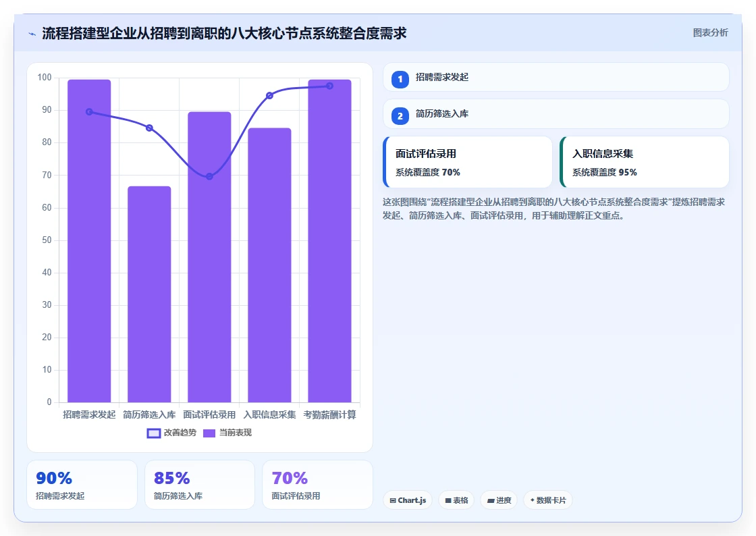Click the 面试评估录用 bar in chart
The width and height of the screenshot is (756, 536).
coord(209,257)
